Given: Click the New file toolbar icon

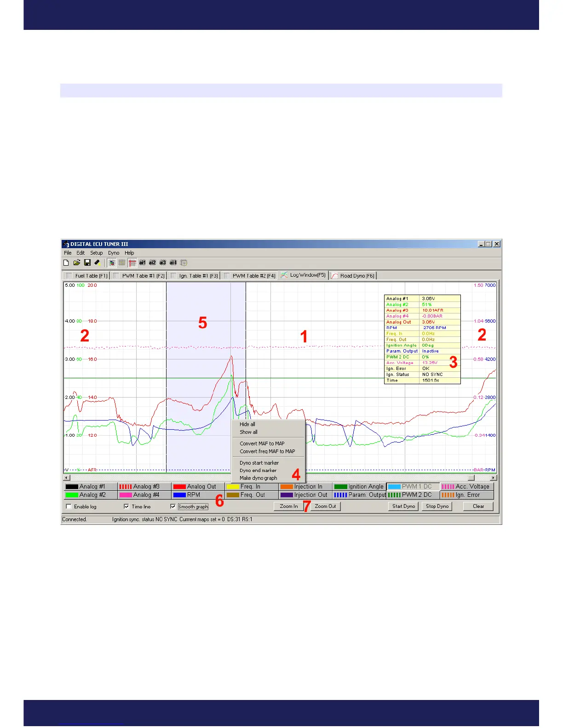Looking at the screenshot, I should point(66,263).
